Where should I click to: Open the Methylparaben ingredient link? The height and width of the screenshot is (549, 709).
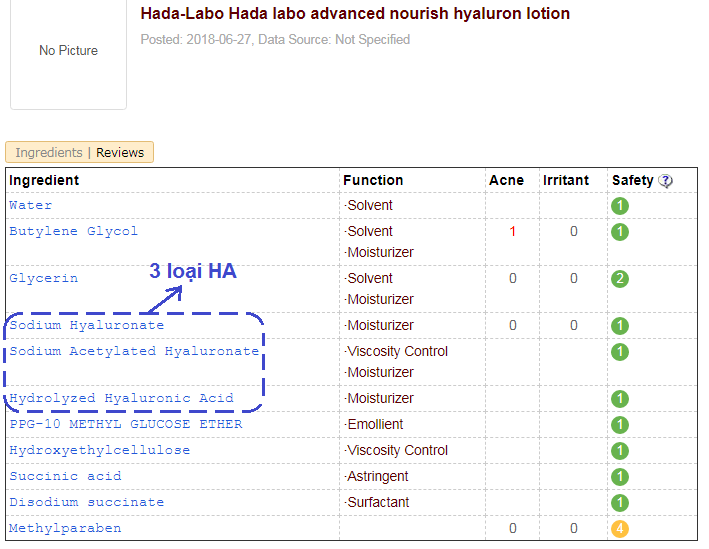click(x=65, y=528)
